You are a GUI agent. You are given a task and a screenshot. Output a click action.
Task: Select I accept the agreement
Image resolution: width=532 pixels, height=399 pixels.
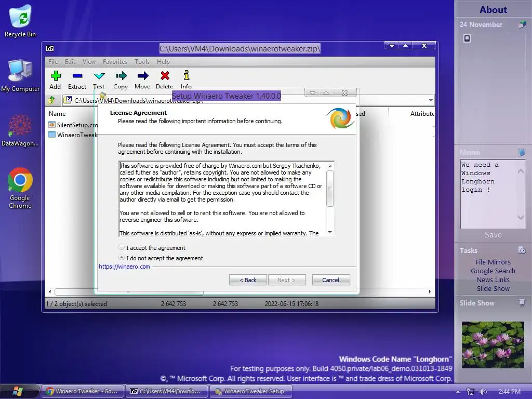click(x=122, y=247)
